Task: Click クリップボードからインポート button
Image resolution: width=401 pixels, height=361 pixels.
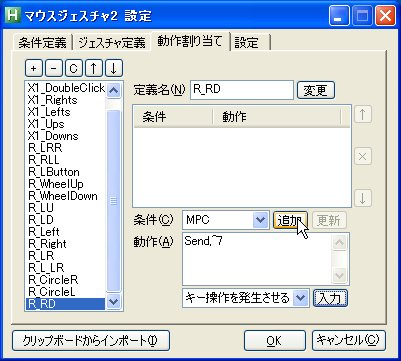Action: point(91,340)
